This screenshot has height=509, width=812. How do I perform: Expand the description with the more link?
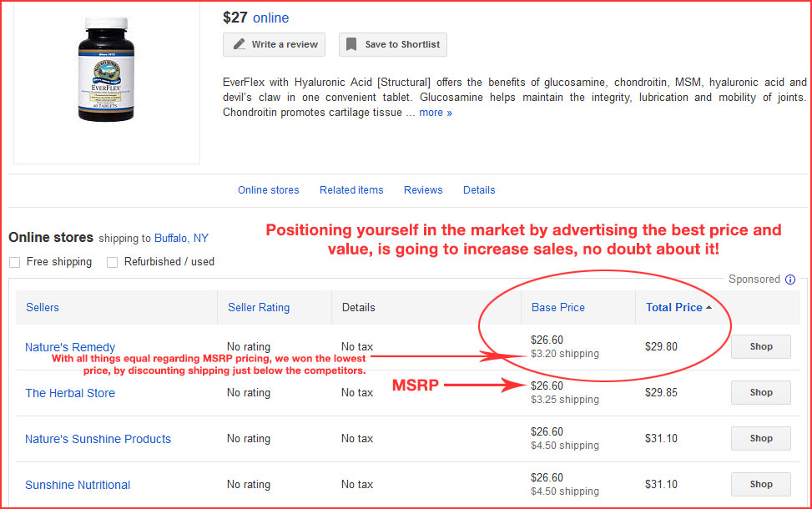(436, 113)
